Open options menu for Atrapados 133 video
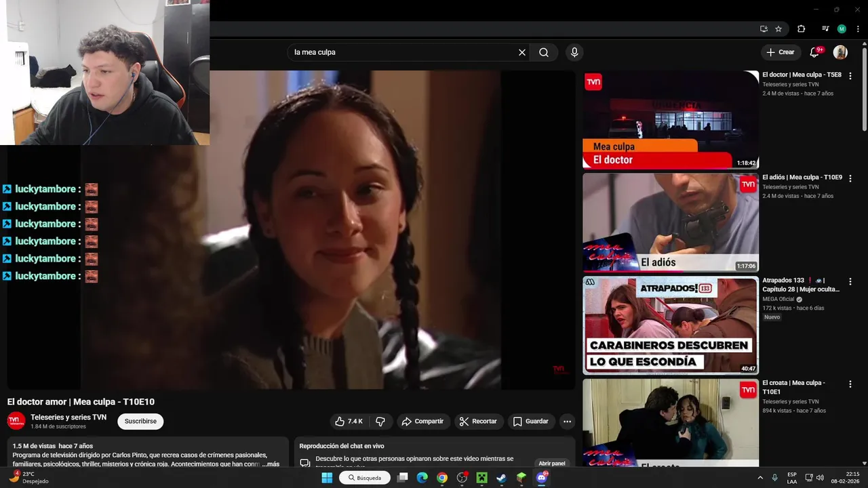Viewport: 868px width, 488px height. tap(850, 281)
